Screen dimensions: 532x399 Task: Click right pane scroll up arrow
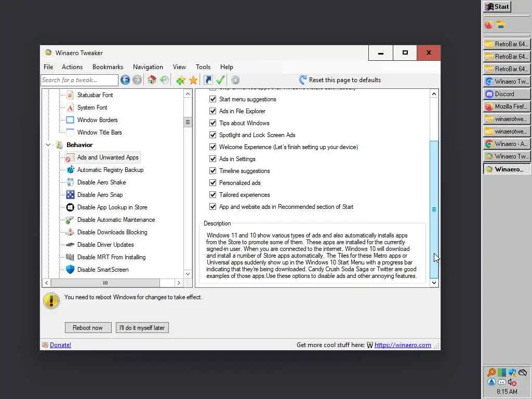(434, 94)
